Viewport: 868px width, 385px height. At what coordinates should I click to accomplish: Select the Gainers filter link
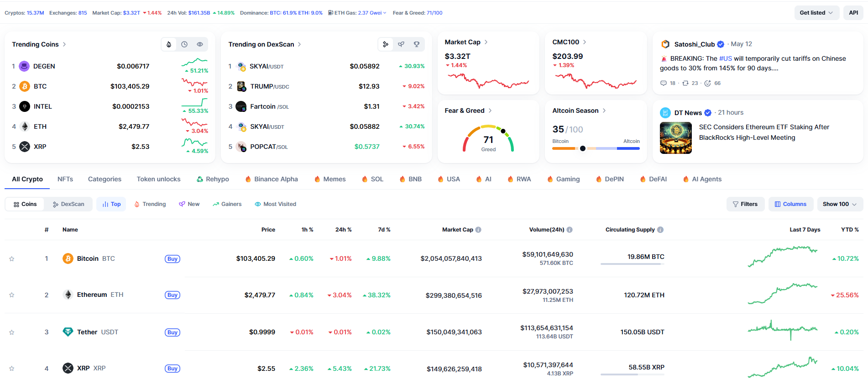(227, 204)
